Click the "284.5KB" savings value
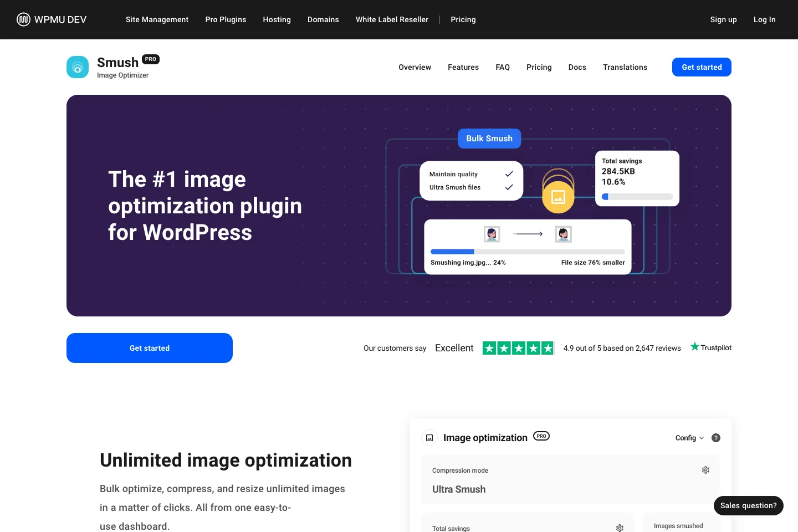 pos(618,171)
